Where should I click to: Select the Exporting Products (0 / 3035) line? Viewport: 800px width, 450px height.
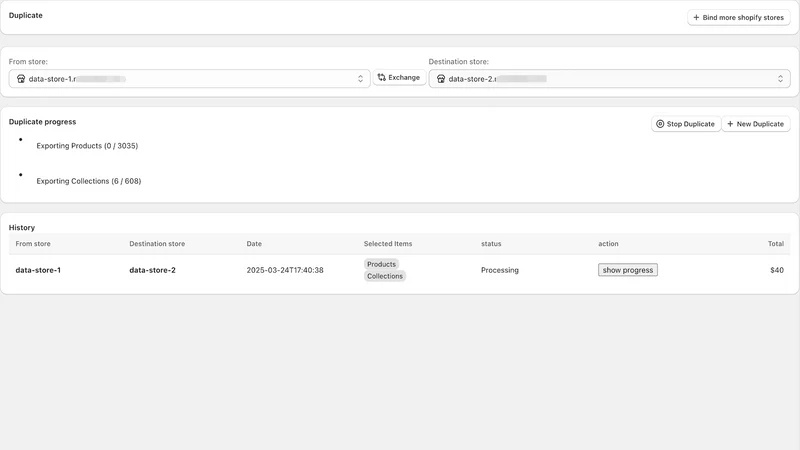point(87,146)
